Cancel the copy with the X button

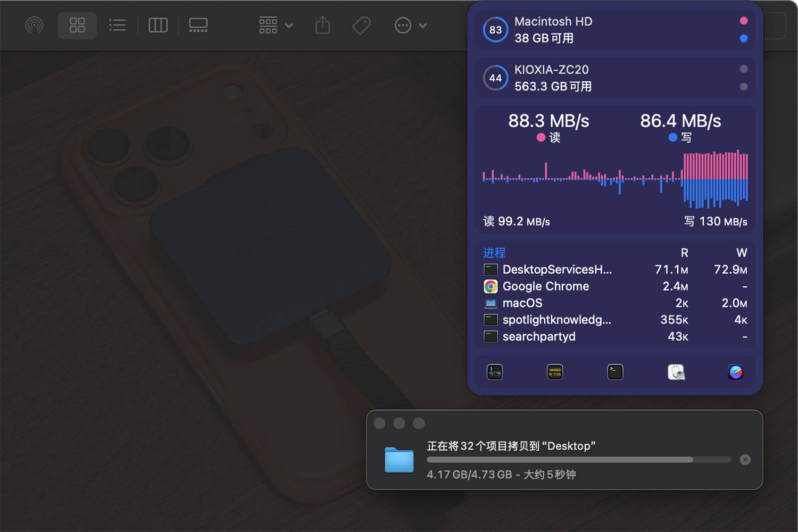[745, 460]
